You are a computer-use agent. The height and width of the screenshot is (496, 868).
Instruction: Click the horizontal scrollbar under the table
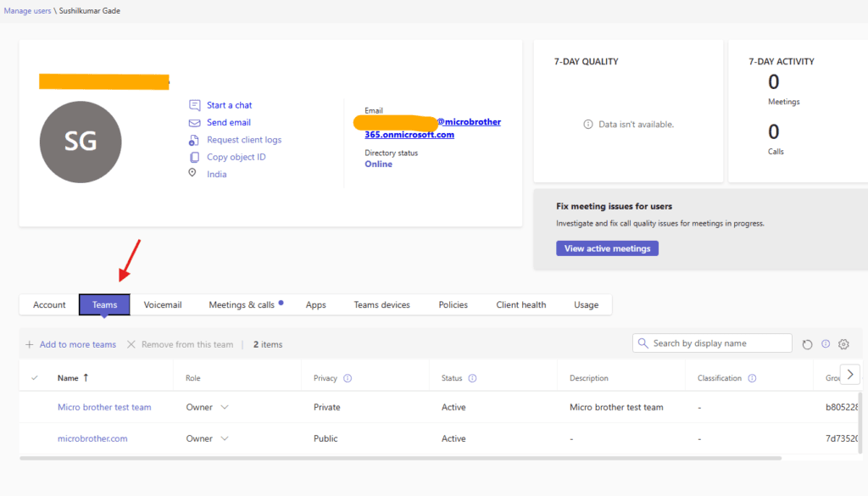398,458
